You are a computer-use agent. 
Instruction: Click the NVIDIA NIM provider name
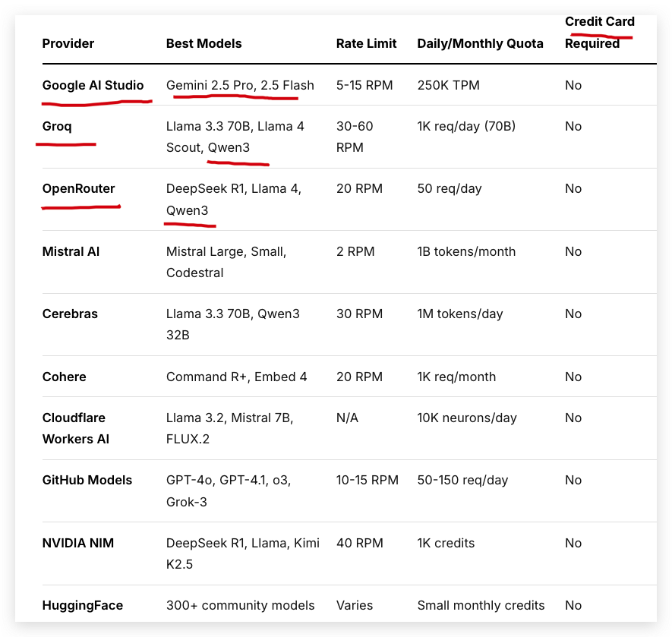pos(78,543)
